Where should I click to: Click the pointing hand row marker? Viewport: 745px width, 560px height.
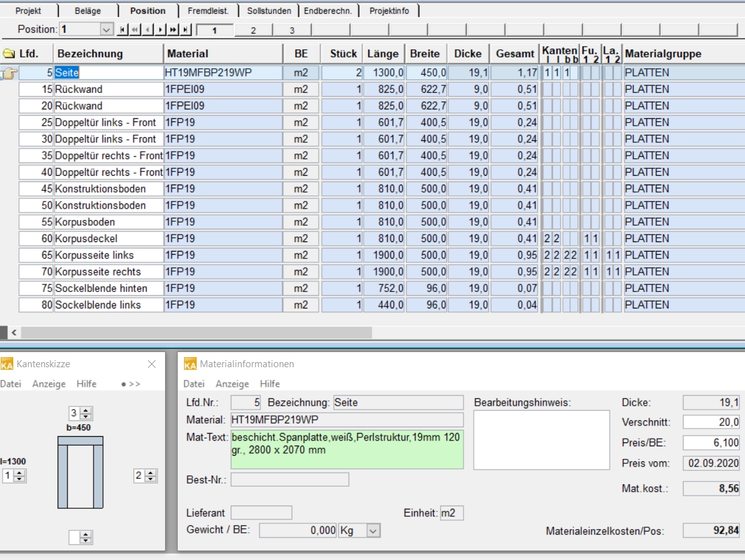tap(9, 73)
